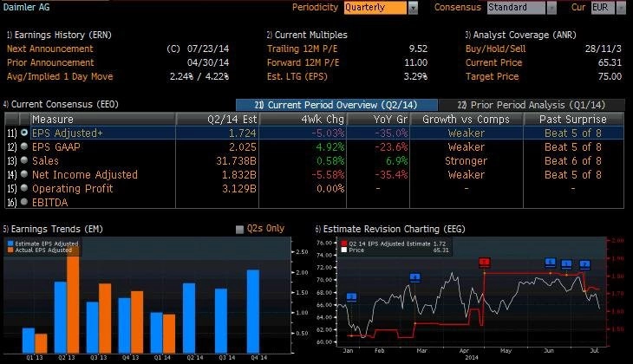
Task: Open 4) Current Consensus (EEO)
Action: point(61,104)
